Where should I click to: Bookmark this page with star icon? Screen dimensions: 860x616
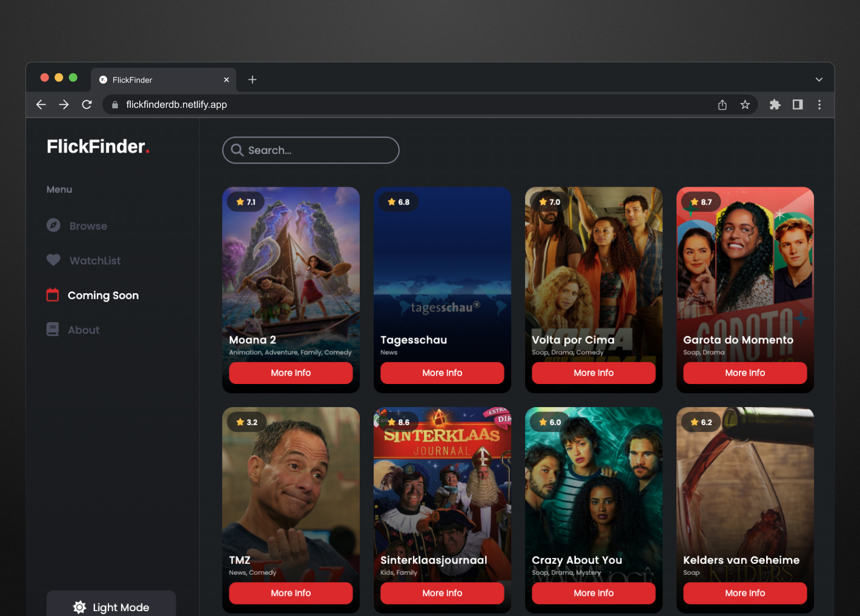point(745,105)
